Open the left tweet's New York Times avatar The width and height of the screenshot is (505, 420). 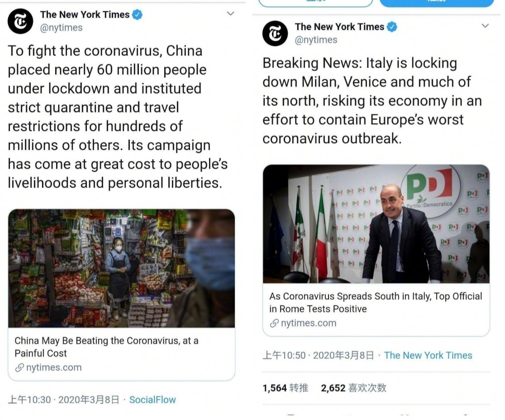[20, 22]
